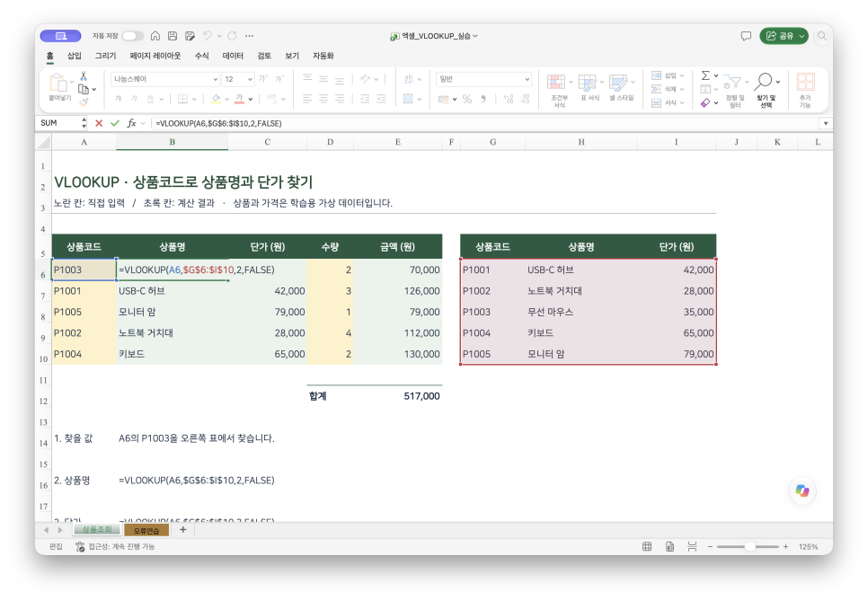Image resolution: width=868 pixels, height=601 pixels.
Task: Click the zoom out minus button
Action: coord(710,546)
